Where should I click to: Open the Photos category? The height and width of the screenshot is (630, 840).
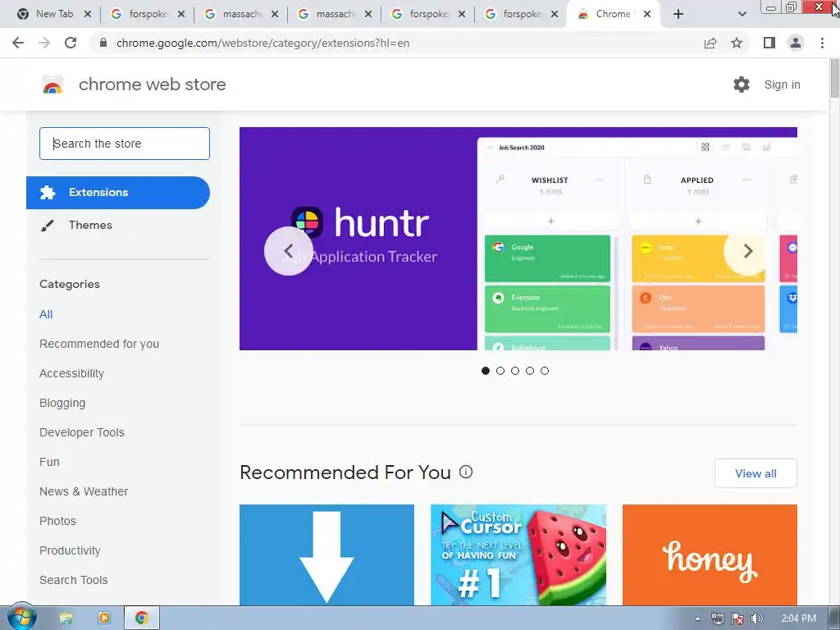point(58,521)
